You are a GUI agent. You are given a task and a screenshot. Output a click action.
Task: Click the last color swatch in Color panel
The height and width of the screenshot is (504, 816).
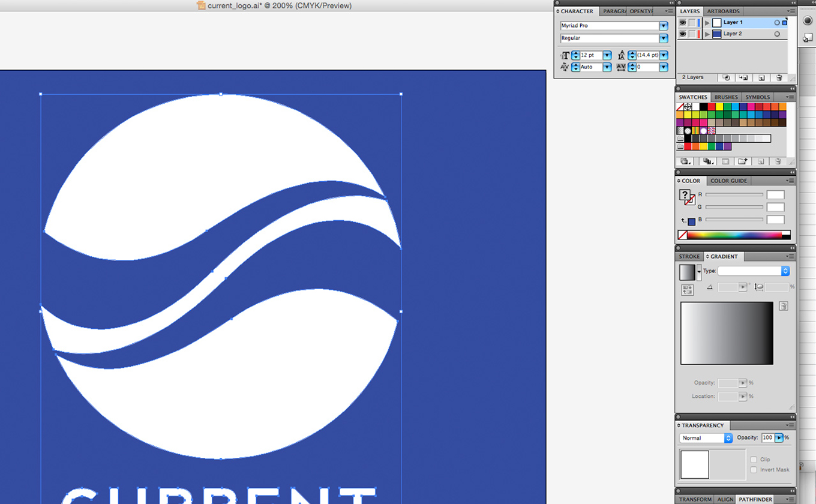[x=691, y=222]
